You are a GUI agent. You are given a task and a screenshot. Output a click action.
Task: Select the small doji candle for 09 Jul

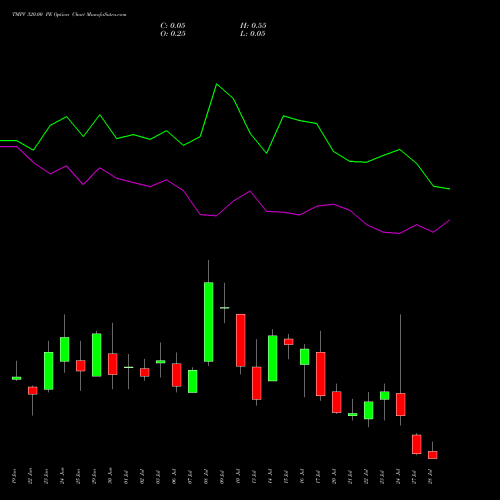225,308
